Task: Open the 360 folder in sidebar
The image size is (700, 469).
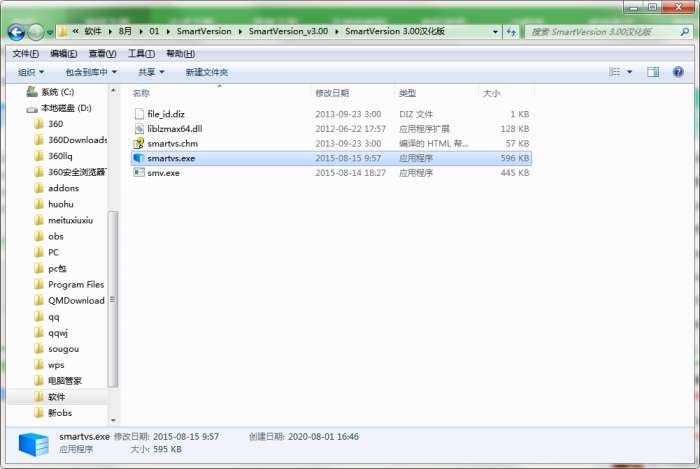Action: click(x=55, y=124)
